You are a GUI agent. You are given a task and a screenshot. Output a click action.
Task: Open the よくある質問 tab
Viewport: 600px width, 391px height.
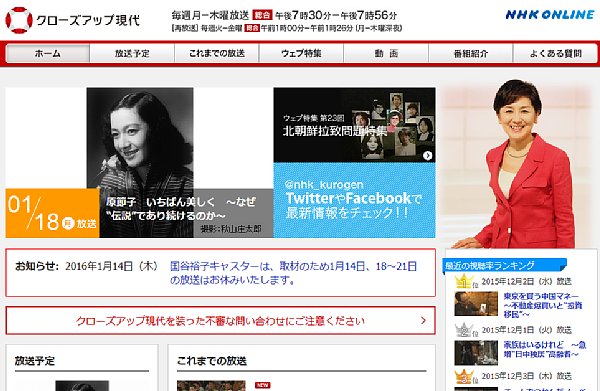coord(555,53)
